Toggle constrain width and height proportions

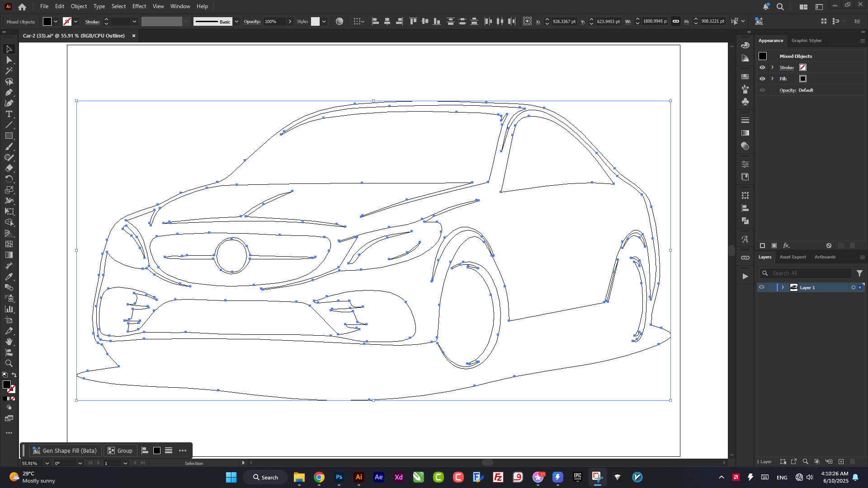pos(675,21)
